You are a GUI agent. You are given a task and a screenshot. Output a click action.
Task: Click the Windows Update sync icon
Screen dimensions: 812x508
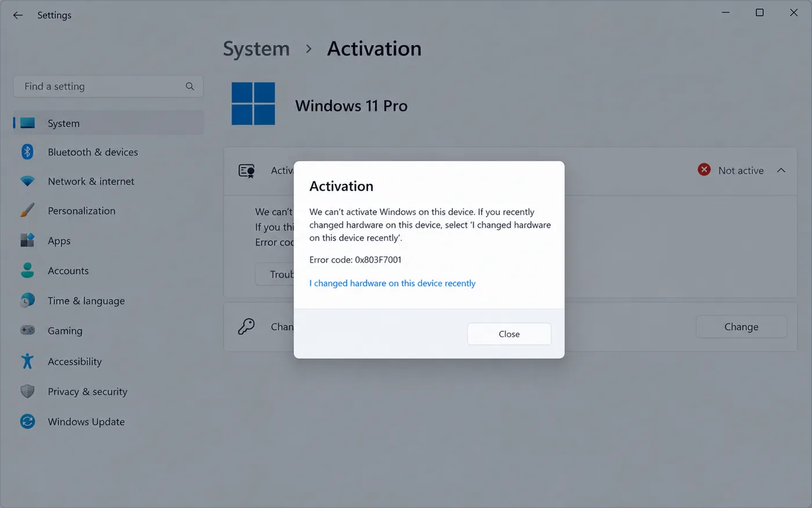pos(27,422)
